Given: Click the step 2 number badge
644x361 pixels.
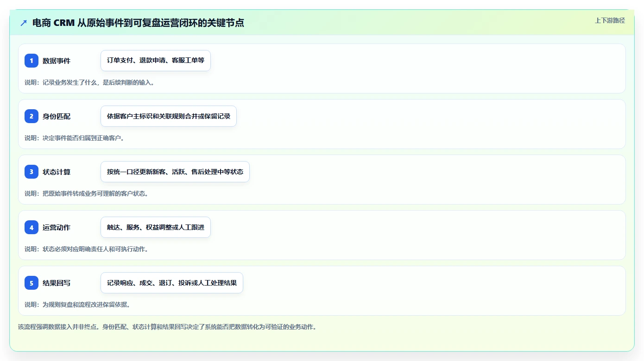Looking at the screenshot, I should point(32,116).
